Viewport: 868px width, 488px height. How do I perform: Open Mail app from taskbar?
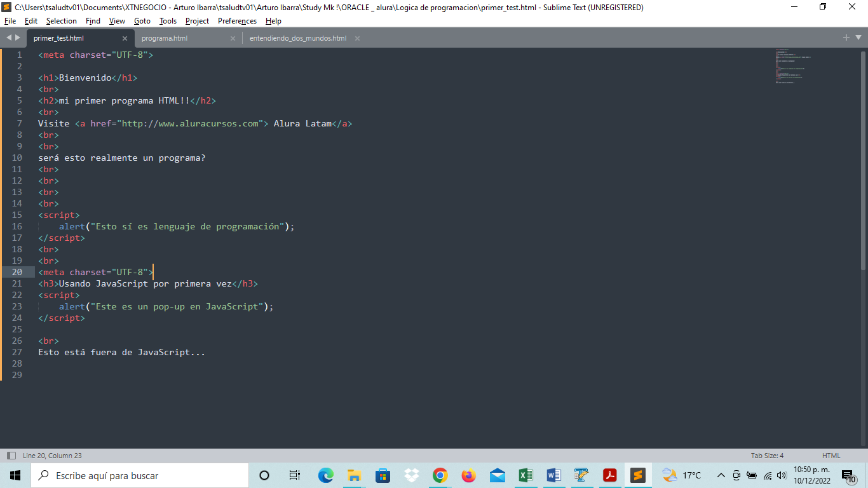coord(498,475)
